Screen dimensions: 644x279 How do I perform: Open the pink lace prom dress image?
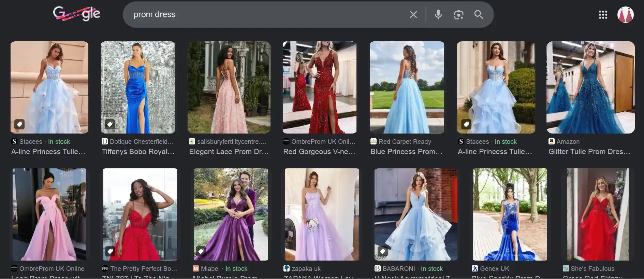pyautogui.click(x=229, y=87)
